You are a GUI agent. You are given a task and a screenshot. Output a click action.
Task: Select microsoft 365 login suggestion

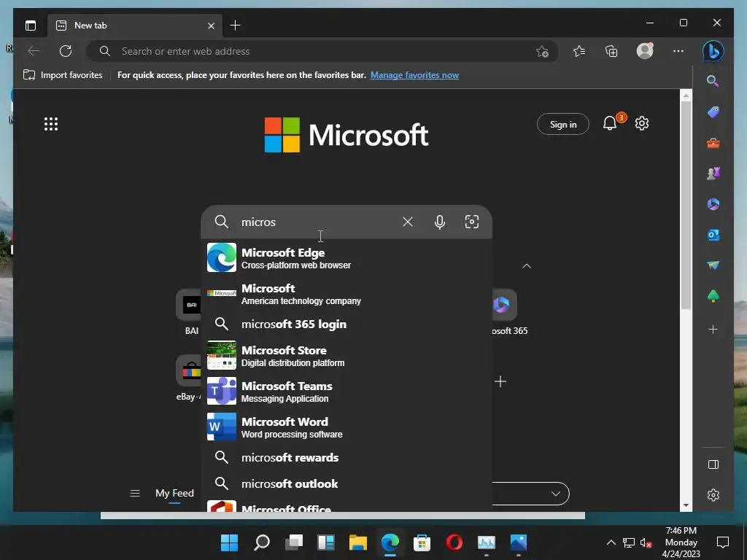coord(347,324)
